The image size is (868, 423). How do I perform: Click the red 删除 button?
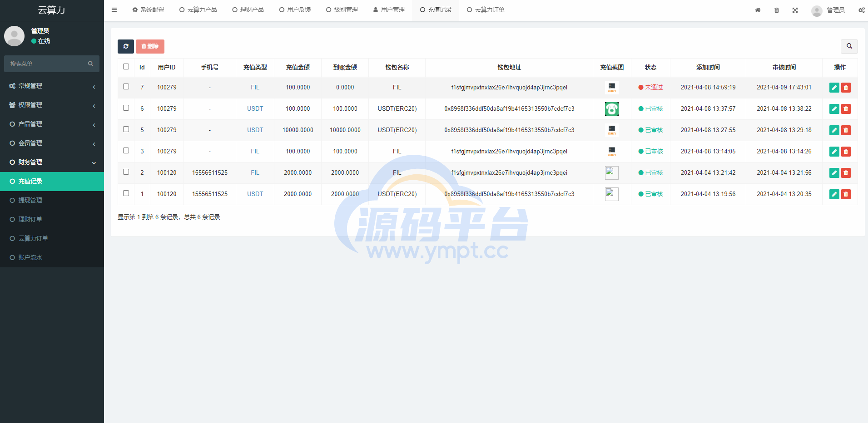pyautogui.click(x=150, y=46)
